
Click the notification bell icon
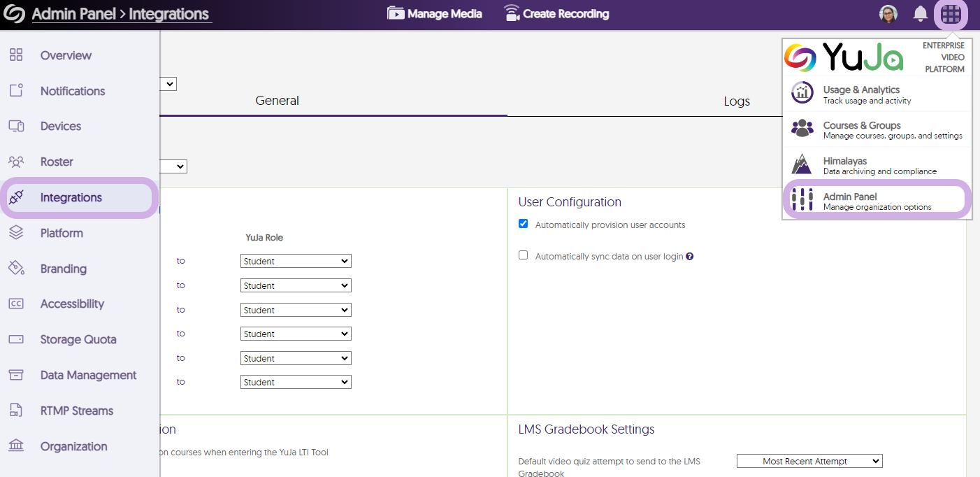pyautogui.click(x=921, y=14)
